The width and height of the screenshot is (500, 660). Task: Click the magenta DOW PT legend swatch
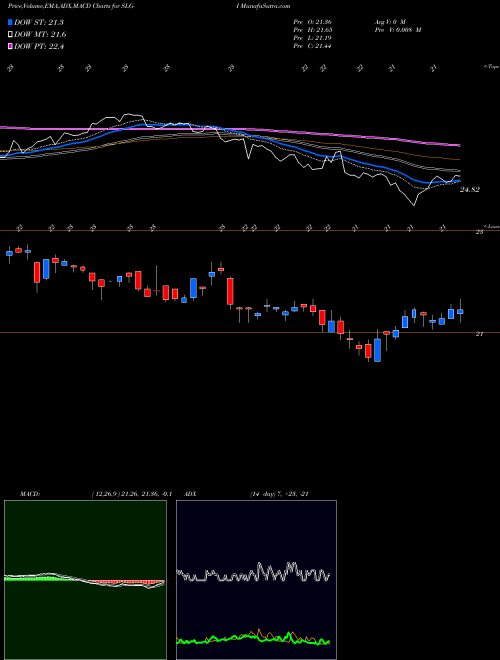11,47
